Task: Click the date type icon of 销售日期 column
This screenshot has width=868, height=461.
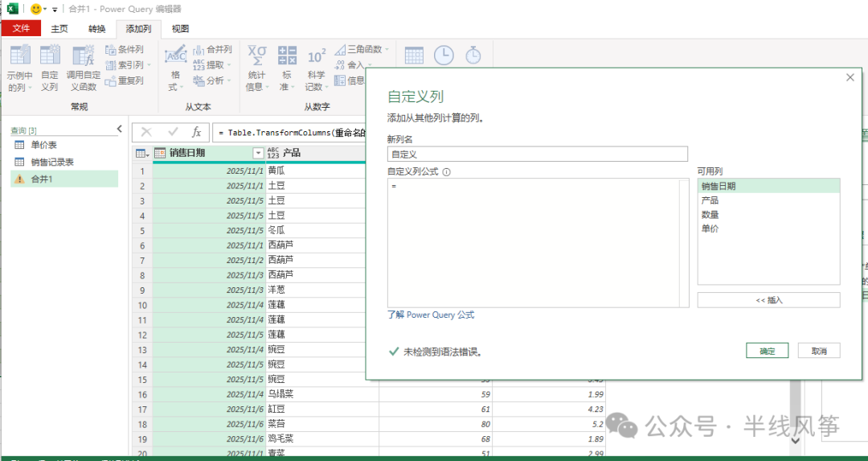Action: 160,153
